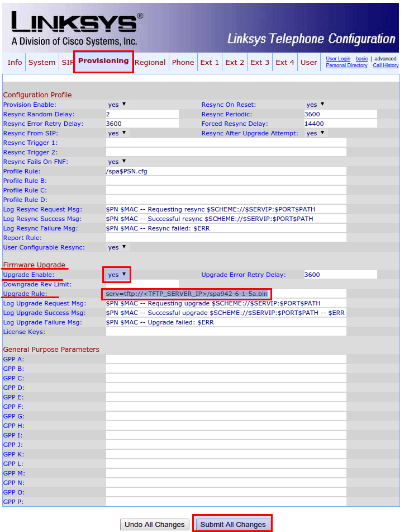409x532 pixels.
Task: Expand Provision Enable dropdown
Action: pyautogui.click(x=117, y=105)
